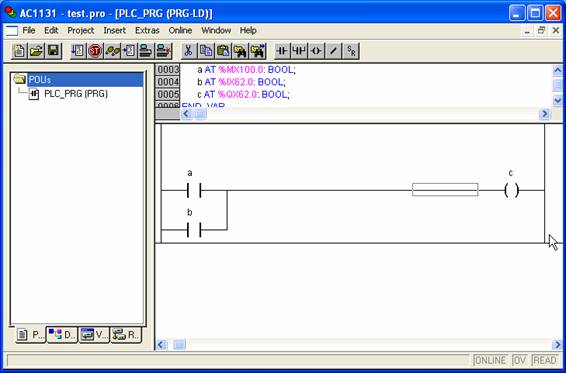Toggle the Negate slash toolbar icon
The image size is (566, 373).
coord(334,51)
